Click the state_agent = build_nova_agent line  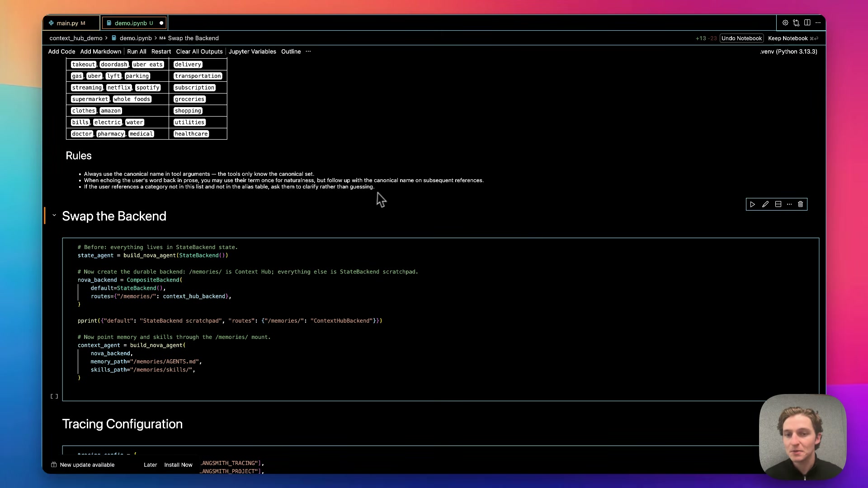click(153, 255)
